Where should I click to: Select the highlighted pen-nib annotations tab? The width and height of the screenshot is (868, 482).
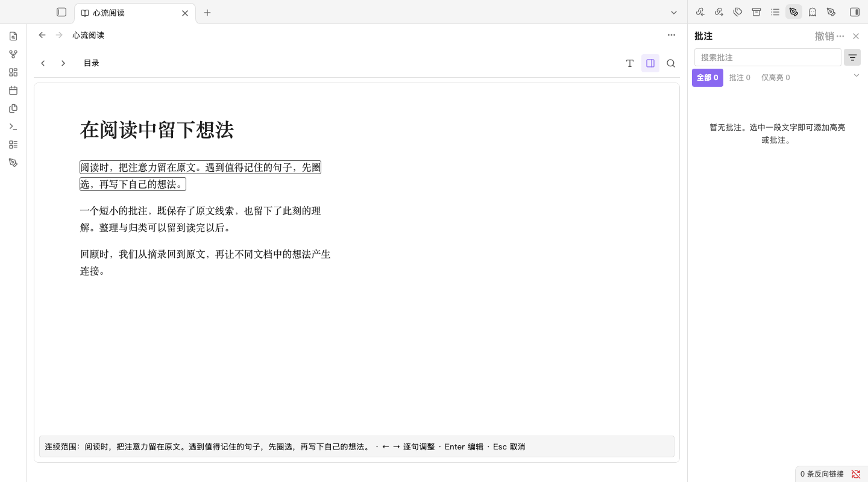click(x=794, y=12)
